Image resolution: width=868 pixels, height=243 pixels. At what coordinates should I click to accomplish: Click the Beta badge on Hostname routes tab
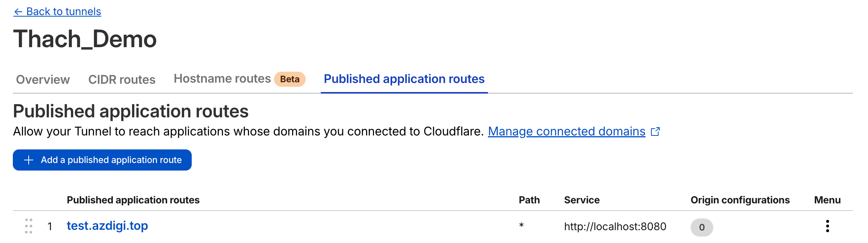click(x=289, y=79)
